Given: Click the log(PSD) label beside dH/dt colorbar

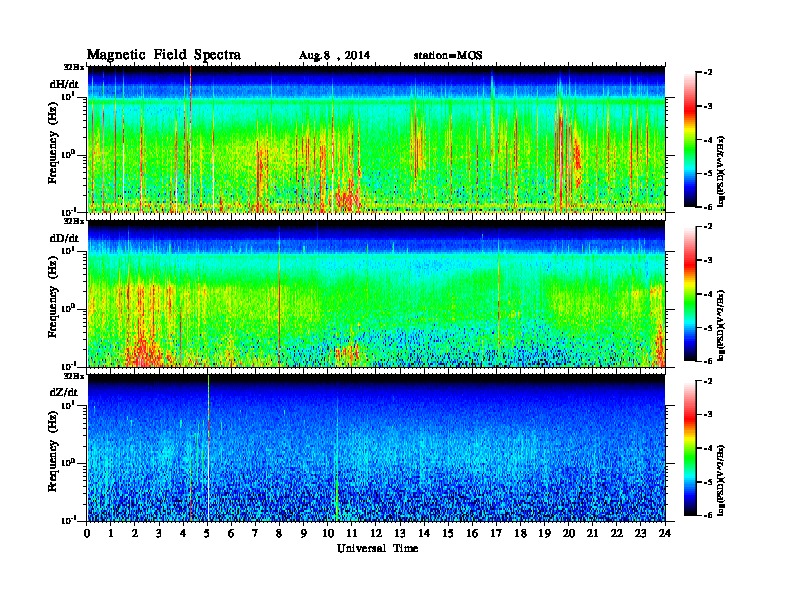Looking at the screenshot, I should point(721,171).
